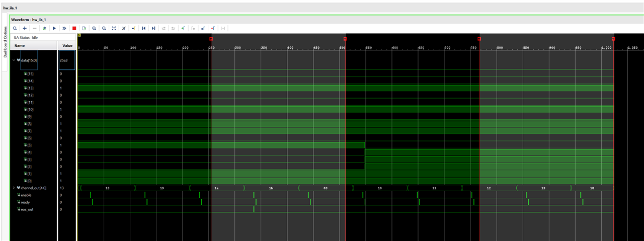The image size is (644, 241).
Task: Go to the first time point icon
Action: (x=143, y=28)
